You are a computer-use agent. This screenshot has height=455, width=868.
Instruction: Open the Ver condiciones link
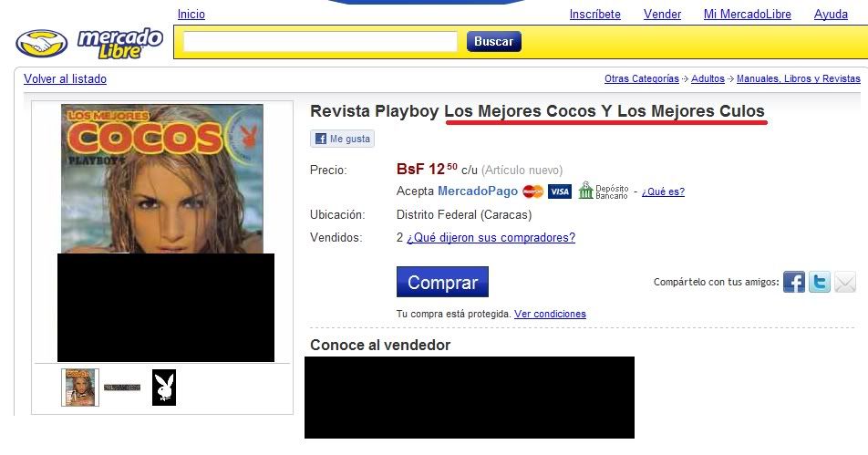coord(550,314)
